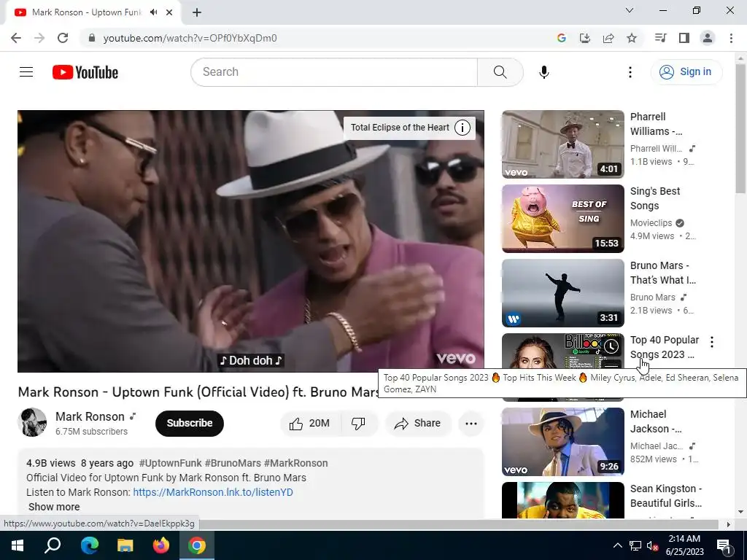View site info via the padlock icon
This screenshot has height=560, width=747.
92,38
